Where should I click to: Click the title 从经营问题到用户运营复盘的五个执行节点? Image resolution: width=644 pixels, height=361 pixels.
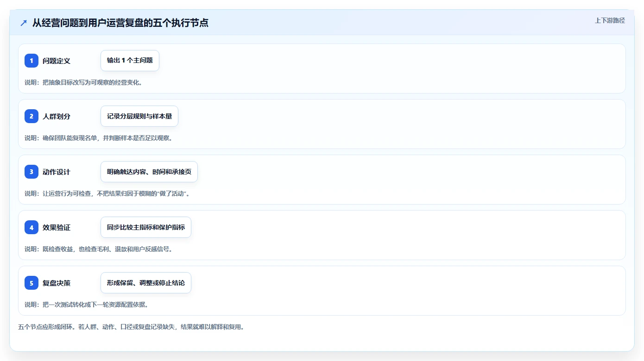[120, 23]
